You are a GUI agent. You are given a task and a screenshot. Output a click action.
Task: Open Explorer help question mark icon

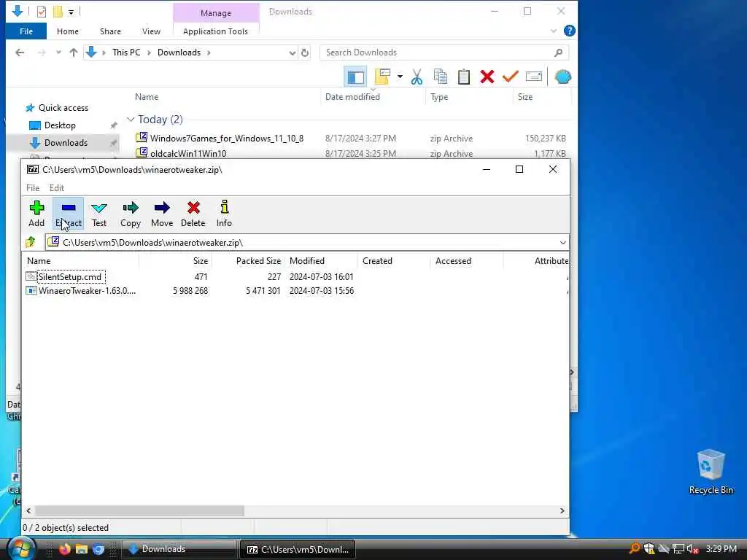point(569,31)
